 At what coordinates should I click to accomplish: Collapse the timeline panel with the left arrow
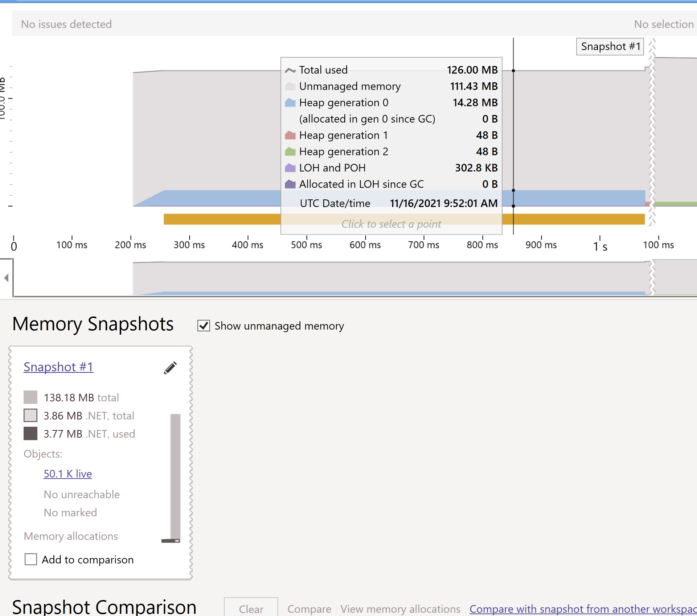[6, 278]
